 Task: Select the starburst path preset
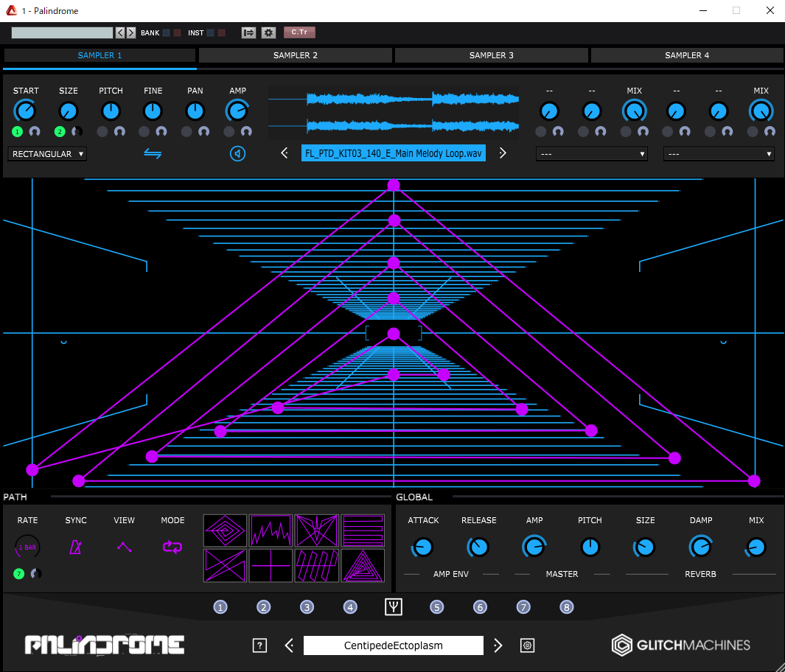pyautogui.click(x=316, y=531)
